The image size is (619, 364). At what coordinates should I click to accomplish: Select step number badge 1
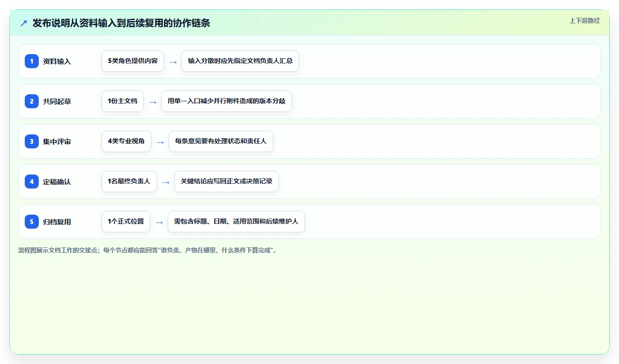[x=32, y=61]
